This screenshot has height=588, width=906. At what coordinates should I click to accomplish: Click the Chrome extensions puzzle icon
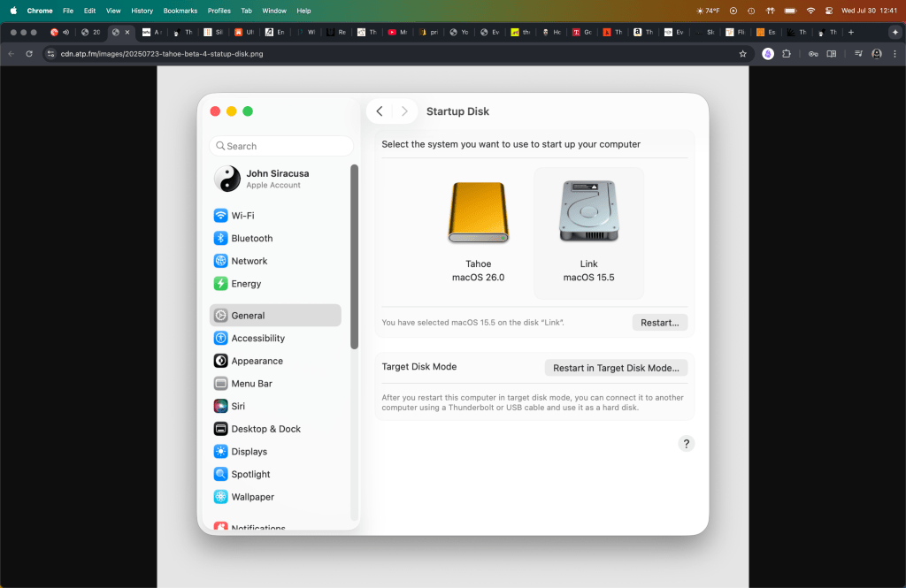[x=787, y=53]
